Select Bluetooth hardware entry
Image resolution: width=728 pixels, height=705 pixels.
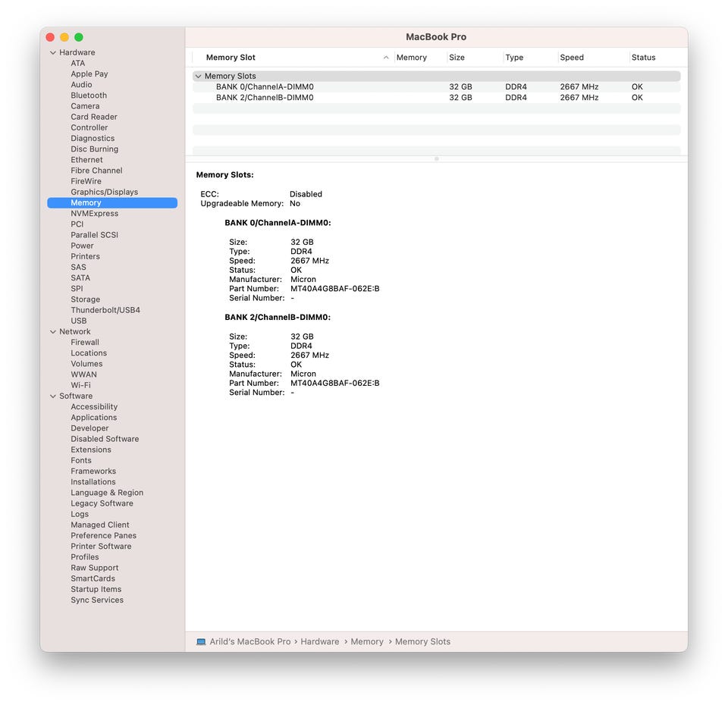click(x=89, y=96)
